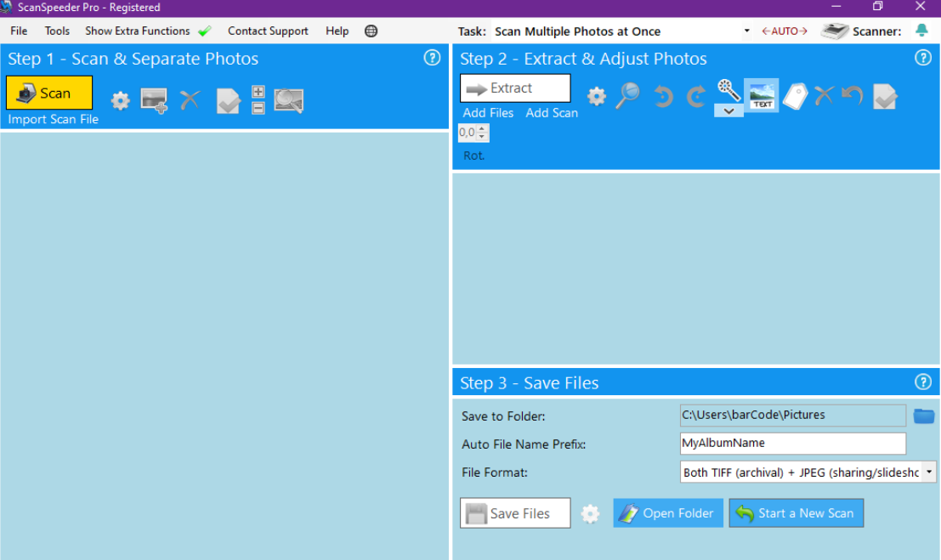Click the add photo frame icon in Step 1
This screenshot has height=560, width=941.
coord(154,100)
